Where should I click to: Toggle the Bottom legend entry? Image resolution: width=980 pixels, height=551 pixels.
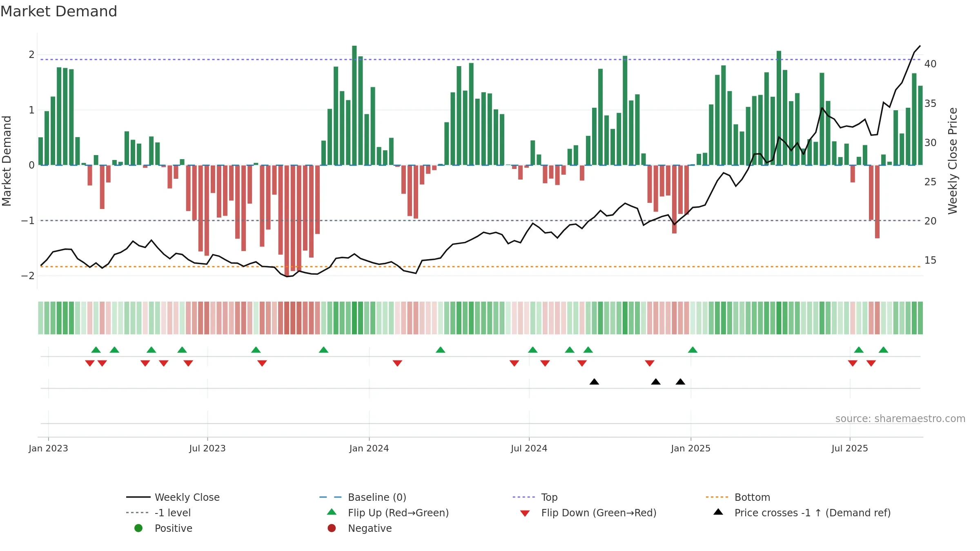point(738,497)
